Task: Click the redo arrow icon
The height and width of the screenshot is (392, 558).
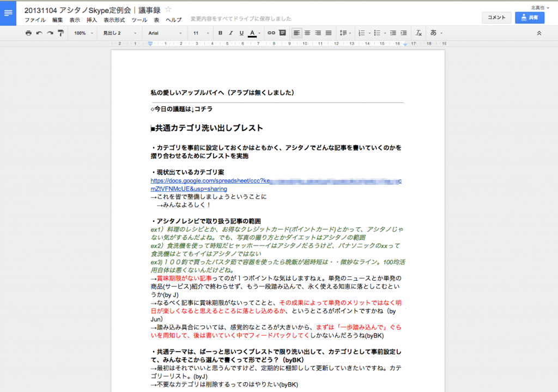Action: coord(50,33)
